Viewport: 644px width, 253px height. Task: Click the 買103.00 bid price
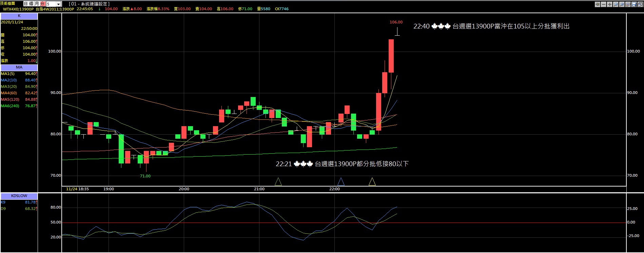pos(182,9)
